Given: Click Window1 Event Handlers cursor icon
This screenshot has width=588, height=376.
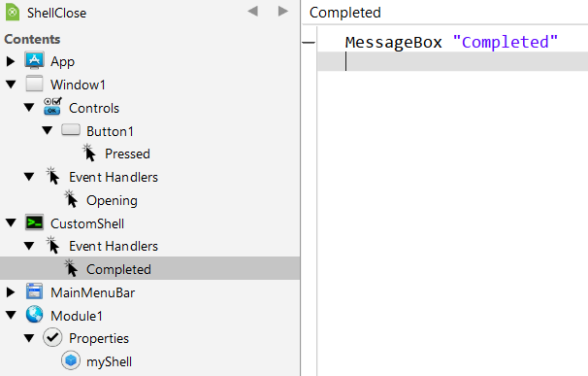Looking at the screenshot, I should tap(52, 176).
